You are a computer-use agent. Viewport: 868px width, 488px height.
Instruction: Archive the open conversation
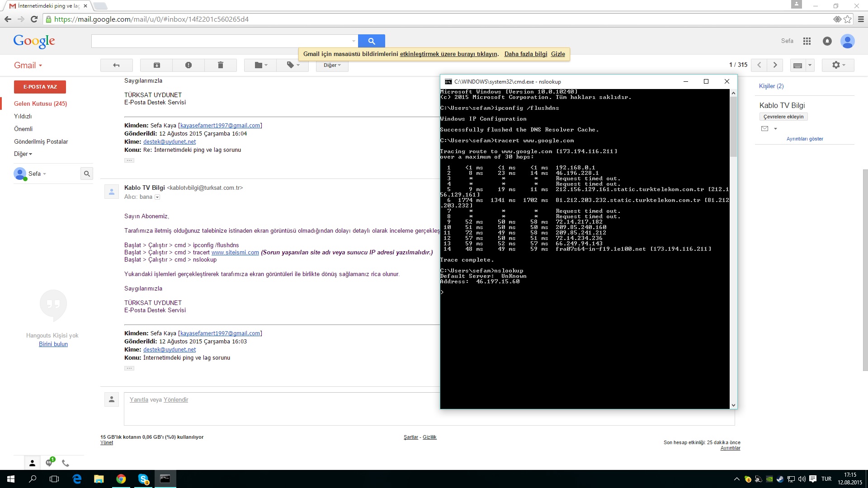pyautogui.click(x=156, y=65)
